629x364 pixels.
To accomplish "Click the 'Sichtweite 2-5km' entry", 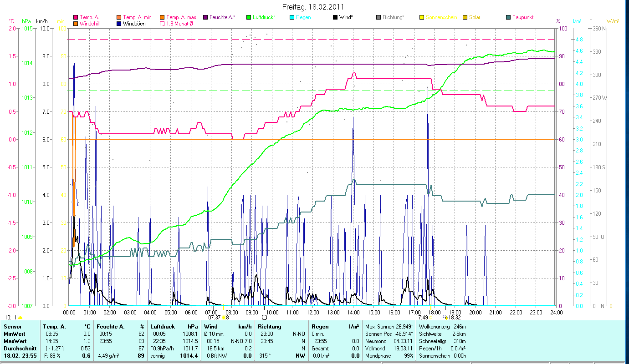I will pyautogui.click(x=442, y=334).
